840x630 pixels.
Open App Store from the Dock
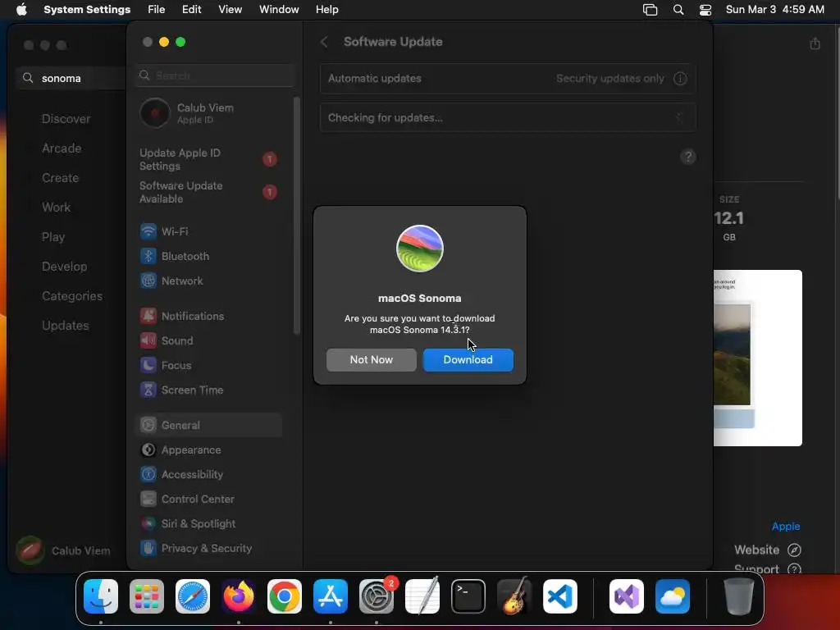point(331,596)
